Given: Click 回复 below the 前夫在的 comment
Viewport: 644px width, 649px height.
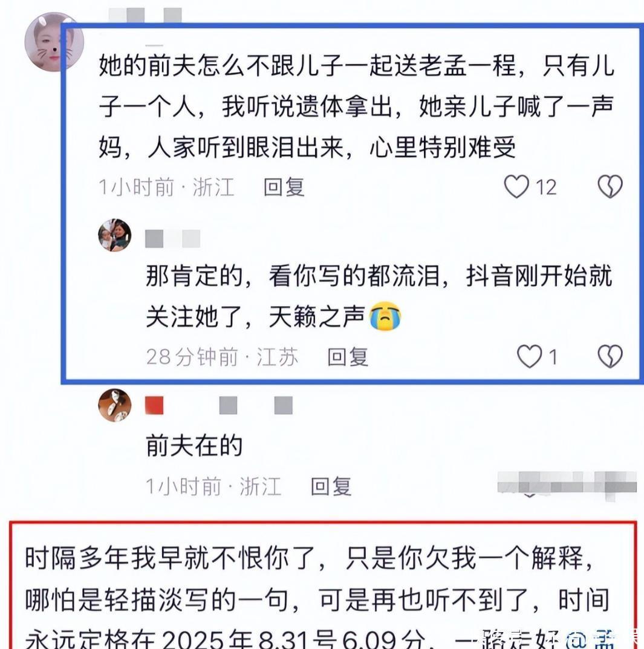Looking at the screenshot, I should pos(331,486).
